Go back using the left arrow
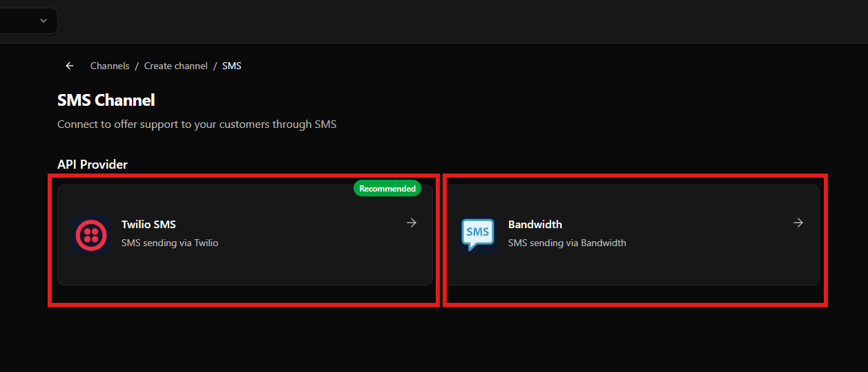This screenshot has width=868, height=372. pos(70,66)
